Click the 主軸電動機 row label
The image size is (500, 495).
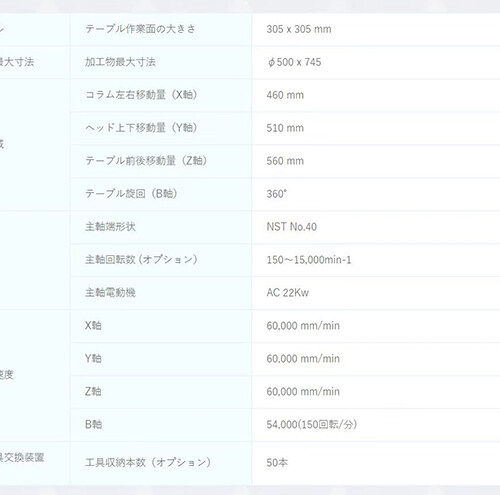110,293
